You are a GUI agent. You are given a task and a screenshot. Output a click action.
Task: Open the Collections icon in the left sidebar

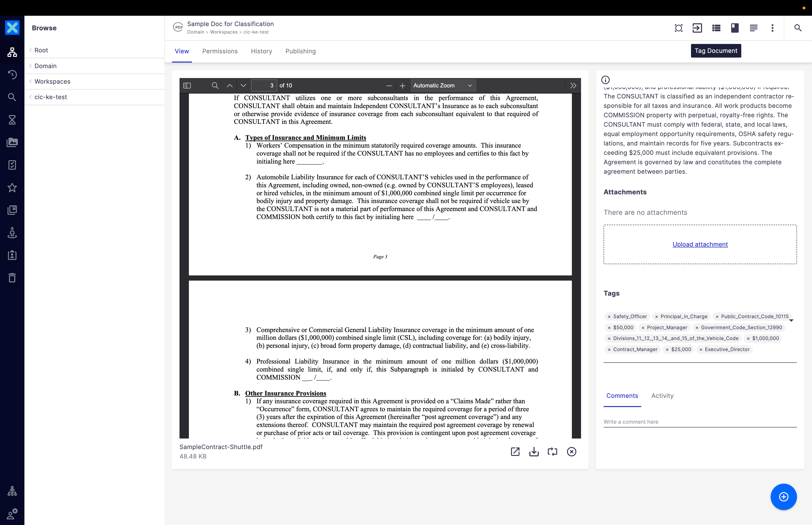pos(12,210)
